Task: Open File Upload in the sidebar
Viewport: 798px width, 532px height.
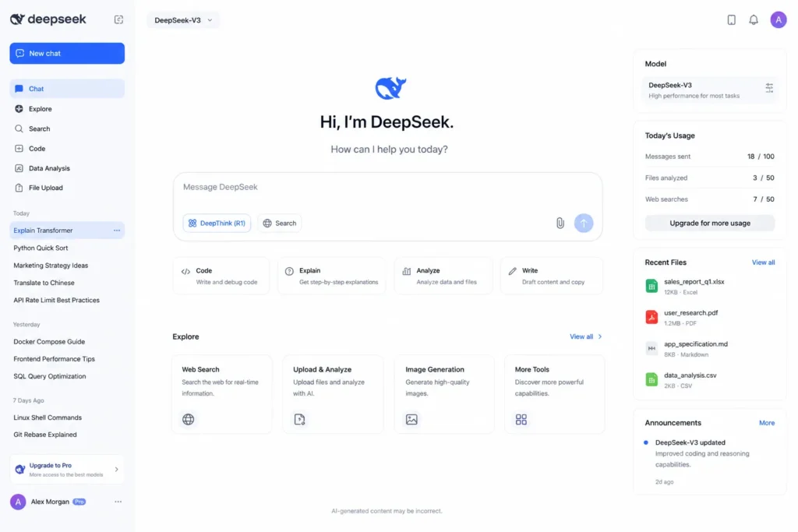Action: [67, 188]
